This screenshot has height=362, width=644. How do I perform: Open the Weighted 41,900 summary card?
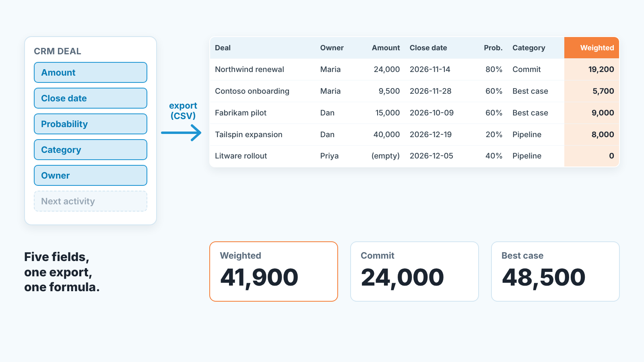[274, 271]
